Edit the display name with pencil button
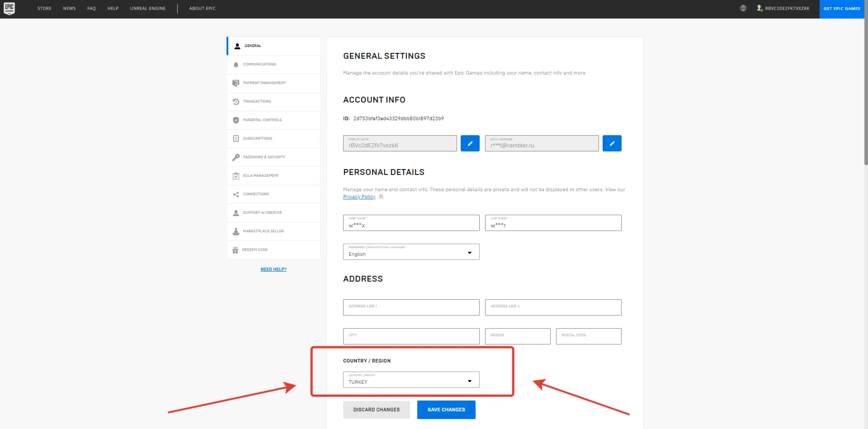 click(470, 143)
